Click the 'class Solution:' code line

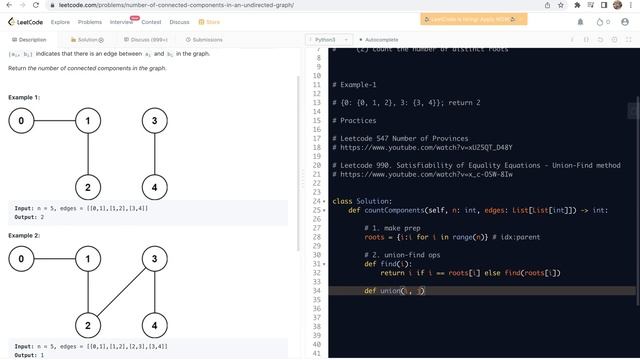(362, 201)
